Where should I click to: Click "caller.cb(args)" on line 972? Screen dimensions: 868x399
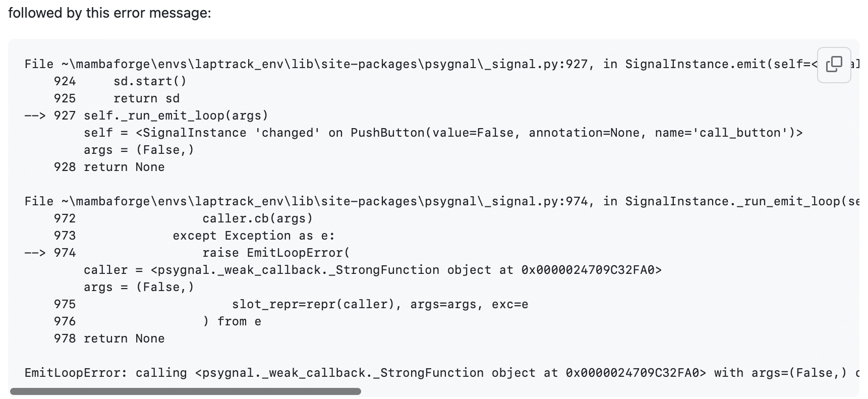tap(258, 218)
